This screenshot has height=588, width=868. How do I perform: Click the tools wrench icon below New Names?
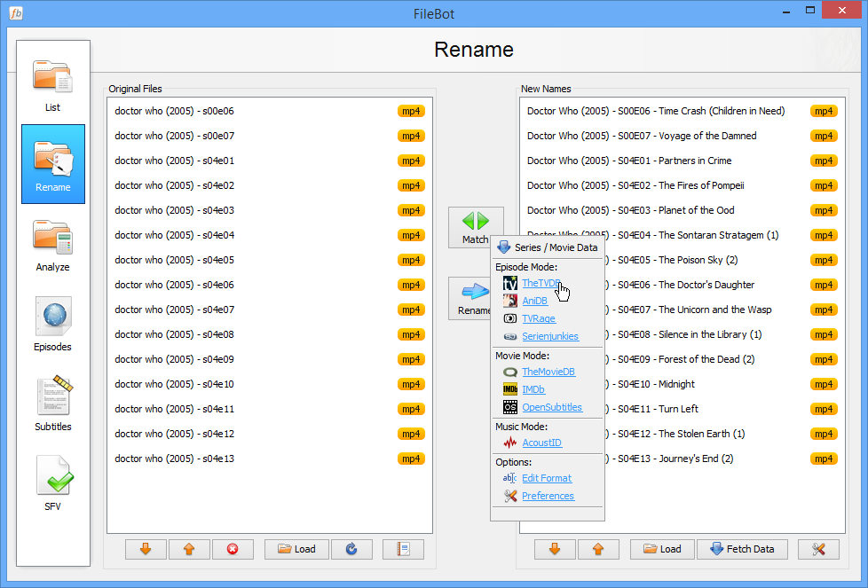tap(817, 549)
